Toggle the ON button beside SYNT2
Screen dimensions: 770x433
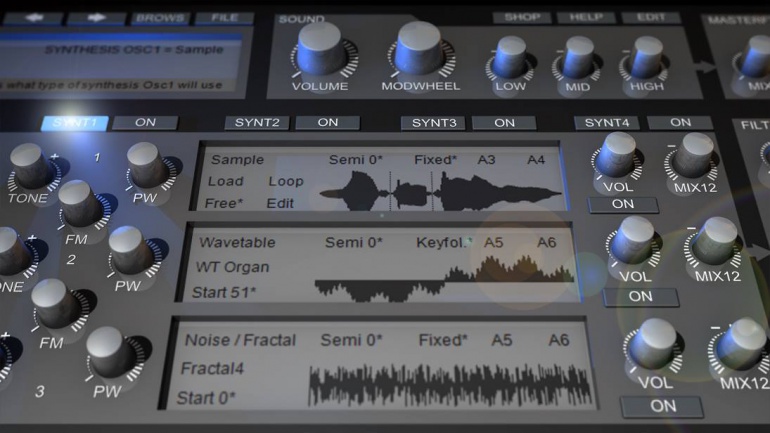pos(328,123)
